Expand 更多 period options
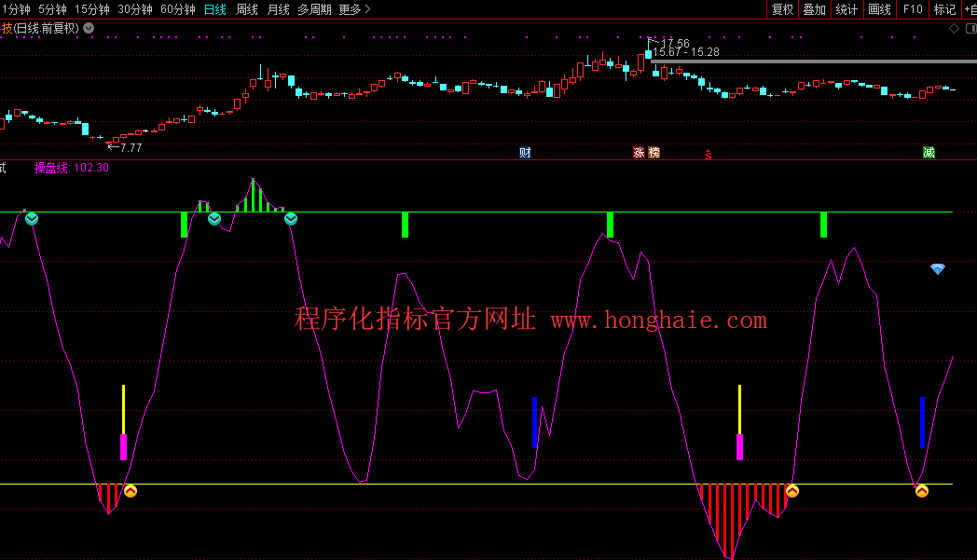This screenshot has width=977, height=560. [x=354, y=9]
